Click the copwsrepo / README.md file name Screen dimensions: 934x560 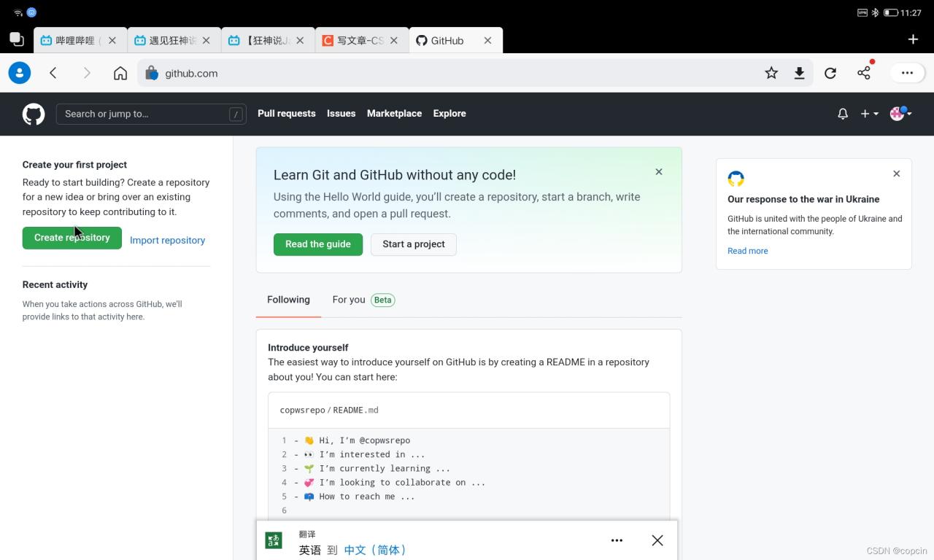point(329,410)
